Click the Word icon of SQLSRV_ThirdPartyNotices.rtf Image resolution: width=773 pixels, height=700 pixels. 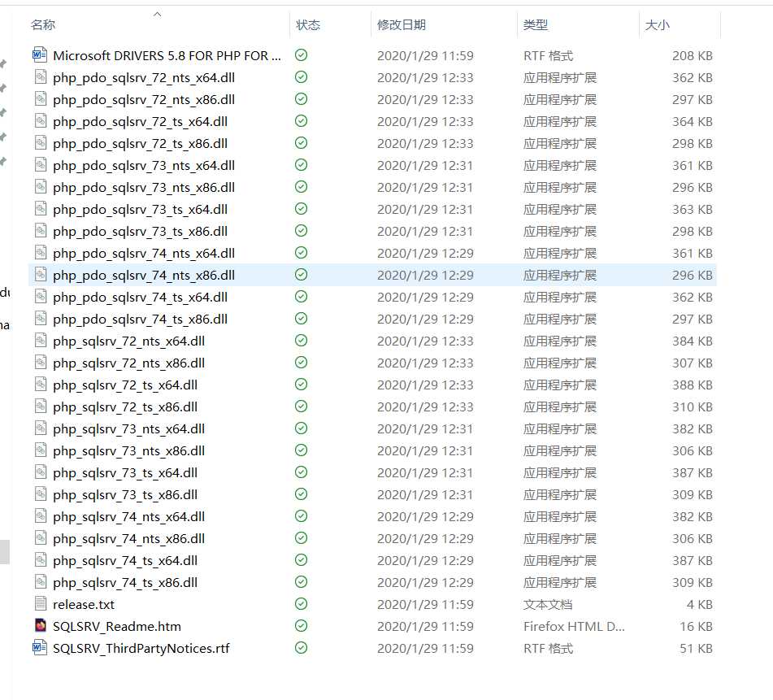coord(40,648)
